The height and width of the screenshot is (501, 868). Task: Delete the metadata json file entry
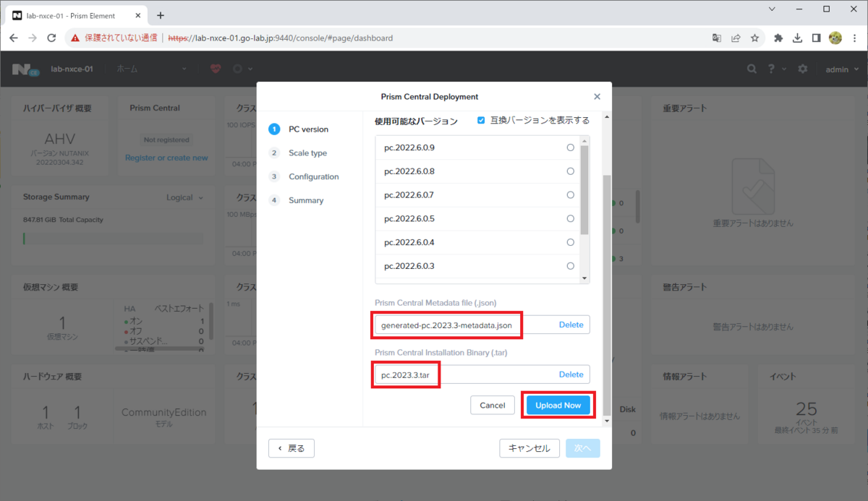coord(571,325)
